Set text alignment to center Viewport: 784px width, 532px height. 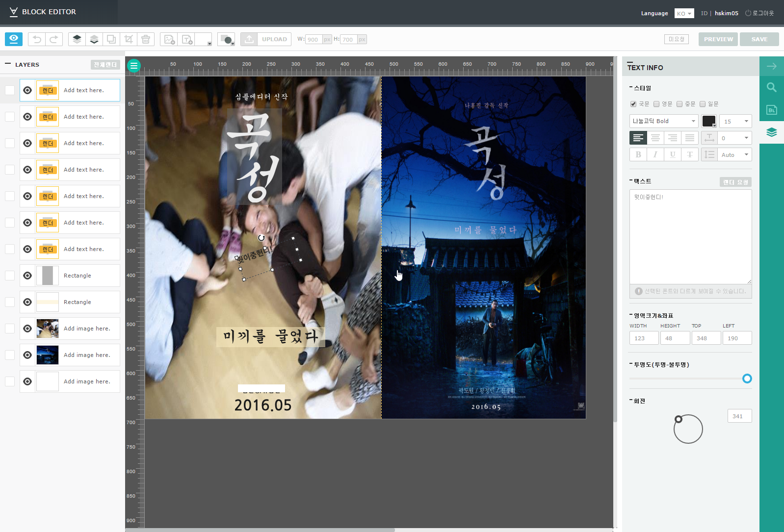coord(655,138)
